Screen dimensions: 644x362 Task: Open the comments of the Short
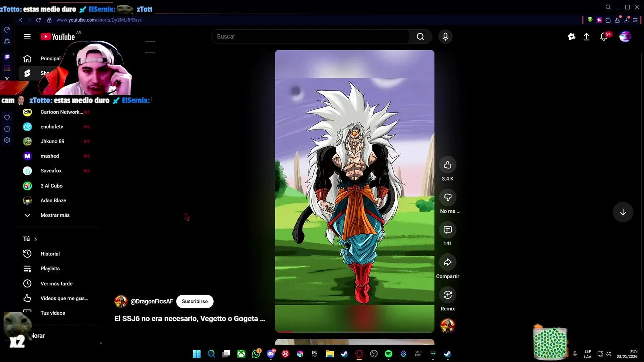click(x=448, y=230)
